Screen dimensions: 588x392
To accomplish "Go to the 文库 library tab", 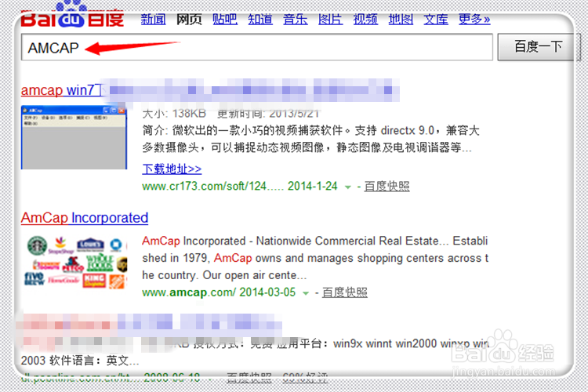I will [x=436, y=19].
